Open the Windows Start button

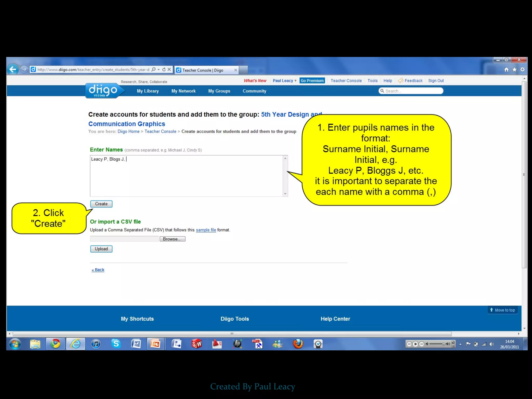click(15, 344)
